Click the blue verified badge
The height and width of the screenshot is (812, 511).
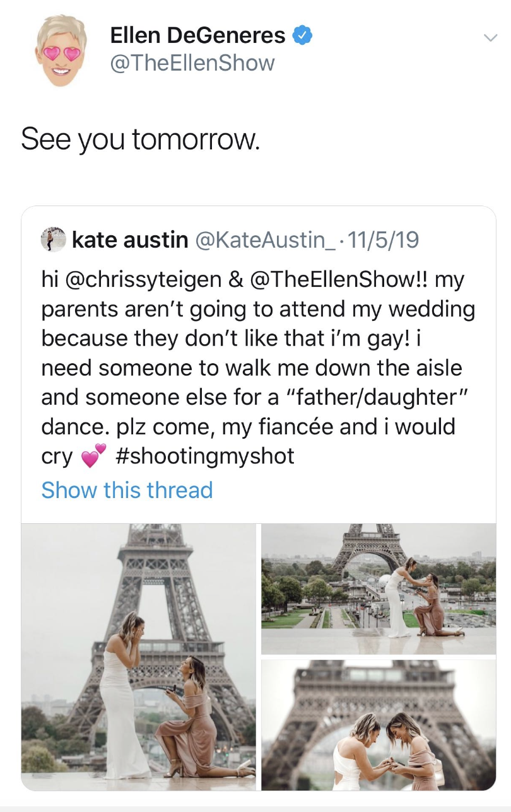[302, 35]
